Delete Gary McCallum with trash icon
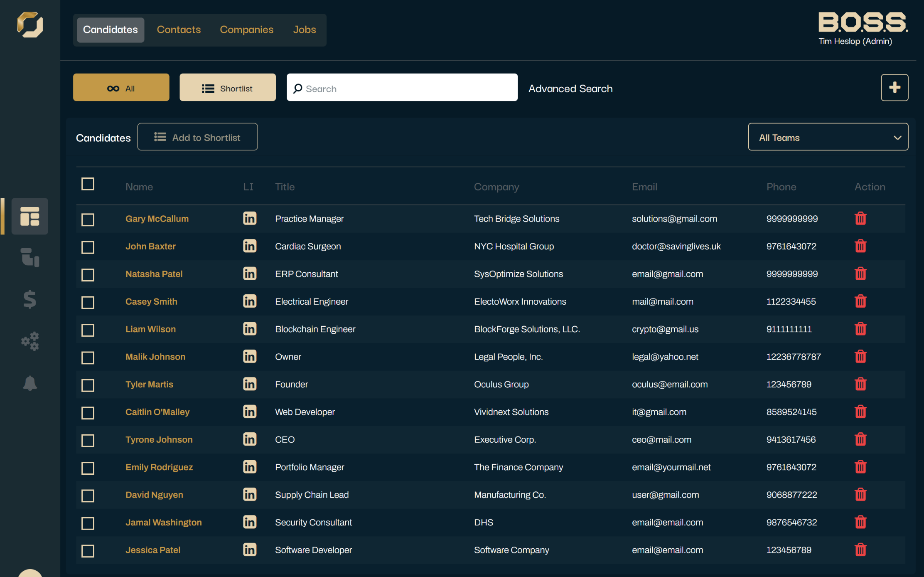Image resolution: width=924 pixels, height=577 pixels. pyautogui.click(x=860, y=219)
